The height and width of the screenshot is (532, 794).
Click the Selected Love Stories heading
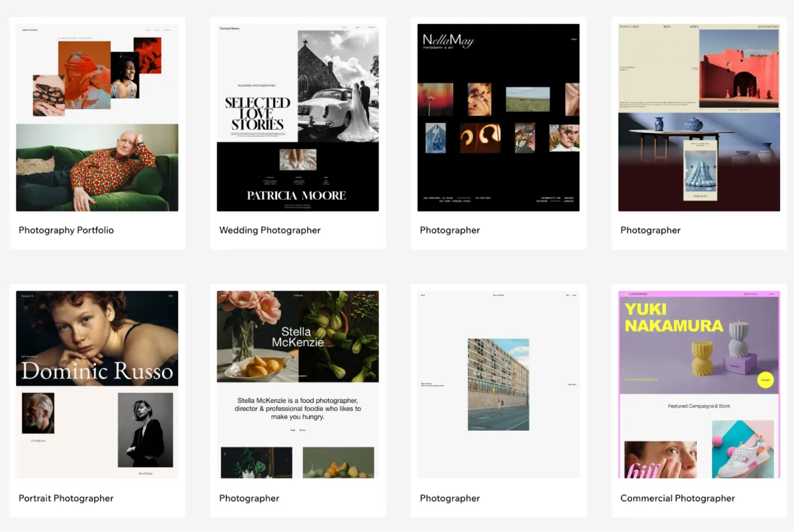click(x=257, y=113)
